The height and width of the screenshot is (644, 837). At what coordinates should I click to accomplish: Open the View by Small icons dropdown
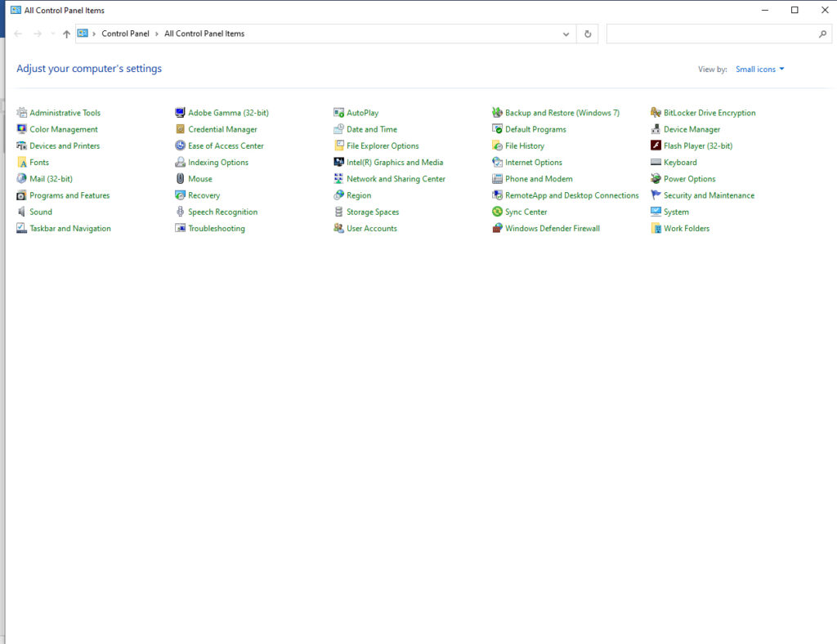pyautogui.click(x=759, y=69)
